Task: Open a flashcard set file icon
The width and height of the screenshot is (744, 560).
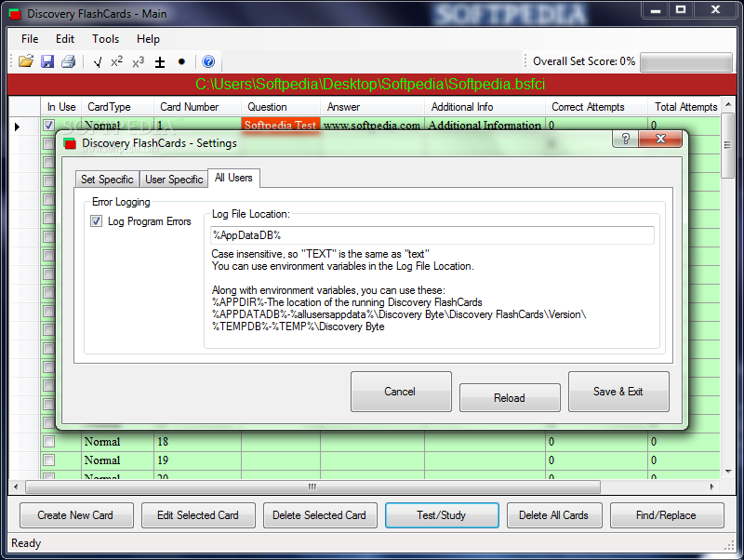Action: [x=26, y=61]
